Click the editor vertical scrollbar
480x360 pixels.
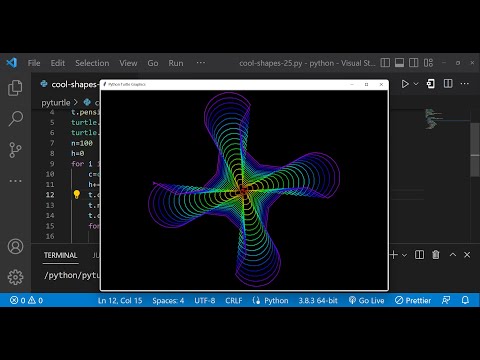(x=475, y=150)
